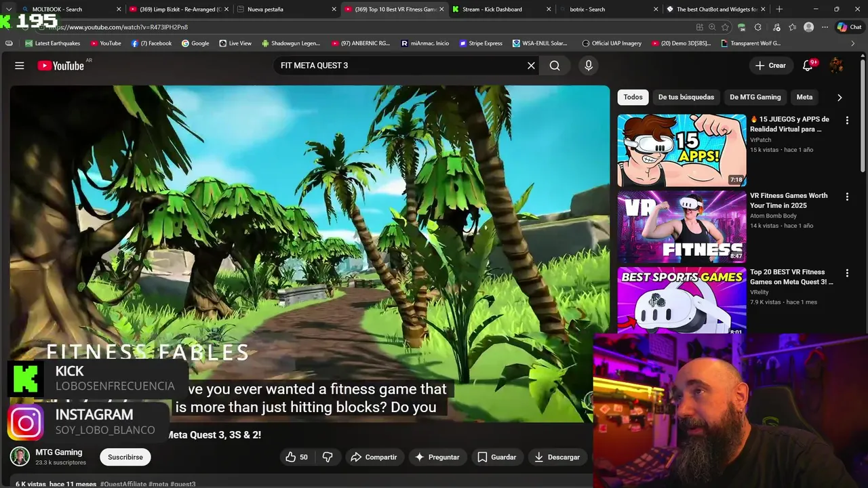Viewport: 868px width, 488px height.
Task: Subscribe with the Suscribirse button
Action: click(x=125, y=457)
